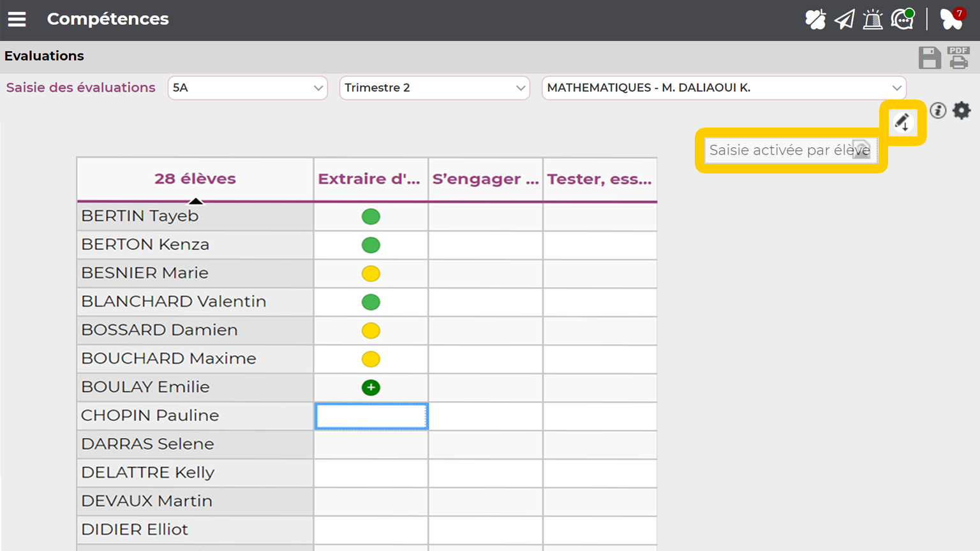Click the yellow dot for BOSSARD Damien
Screen dimensions: 980x551
[x=371, y=331]
